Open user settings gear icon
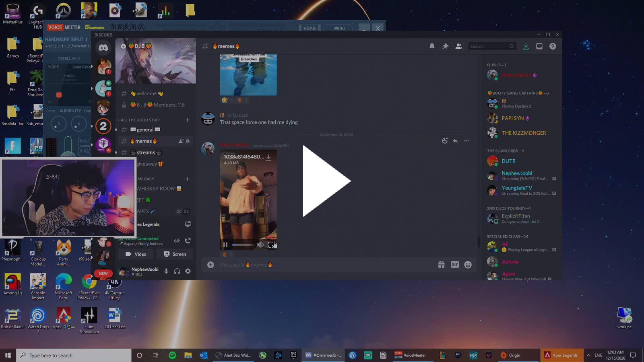This screenshot has height=362, width=644. coord(188,271)
